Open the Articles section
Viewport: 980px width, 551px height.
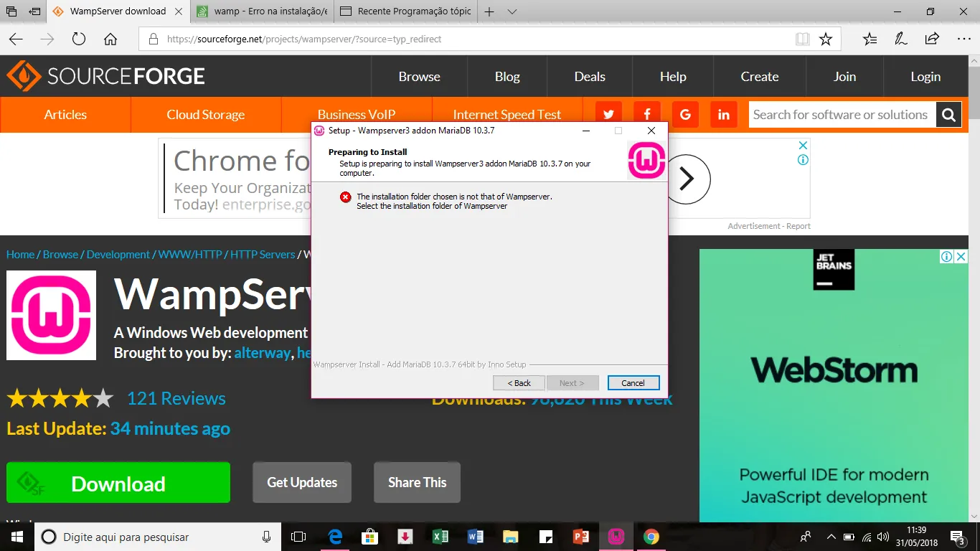coord(65,115)
